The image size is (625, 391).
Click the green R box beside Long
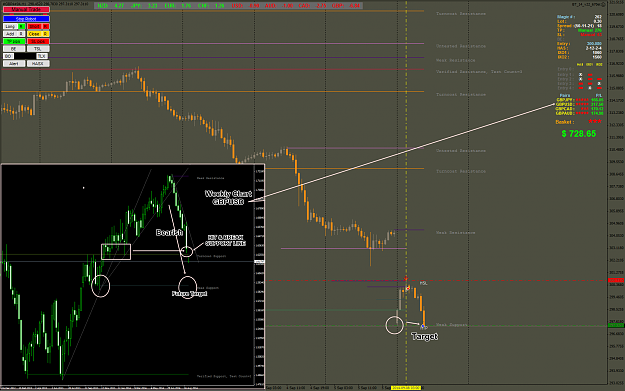pos(22,26)
